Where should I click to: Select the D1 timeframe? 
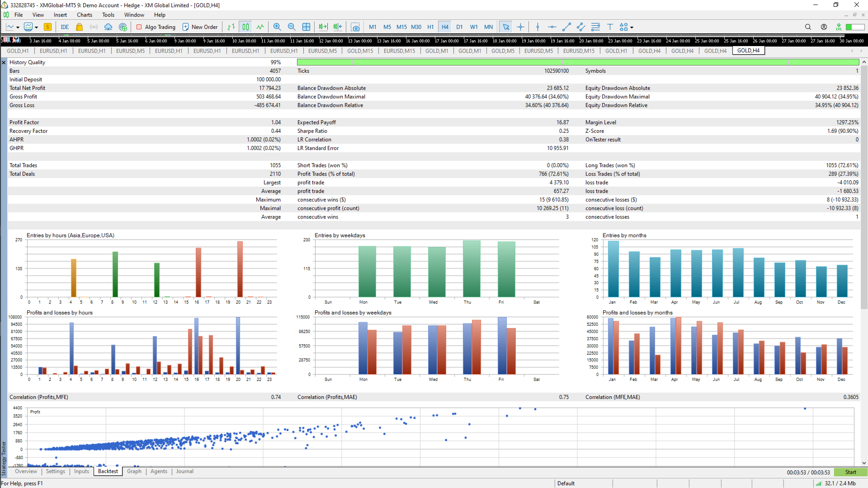(459, 27)
